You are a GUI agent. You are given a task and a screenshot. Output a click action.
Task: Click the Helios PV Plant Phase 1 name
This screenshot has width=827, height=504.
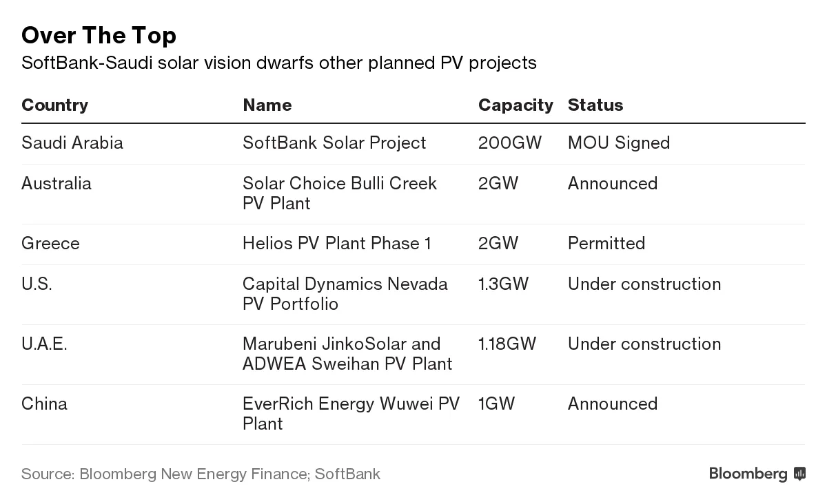coord(336,243)
